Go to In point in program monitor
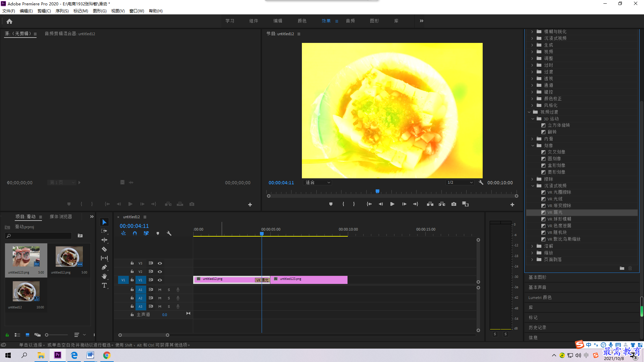The width and height of the screenshot is (644, 362). pyautogui.click(x=369, y=204)
